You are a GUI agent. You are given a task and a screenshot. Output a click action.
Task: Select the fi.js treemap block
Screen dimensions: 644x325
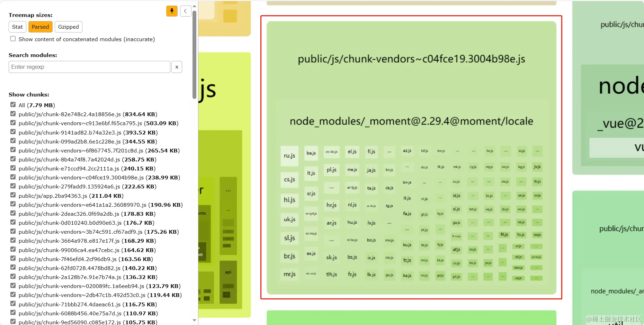pos(371,152)
